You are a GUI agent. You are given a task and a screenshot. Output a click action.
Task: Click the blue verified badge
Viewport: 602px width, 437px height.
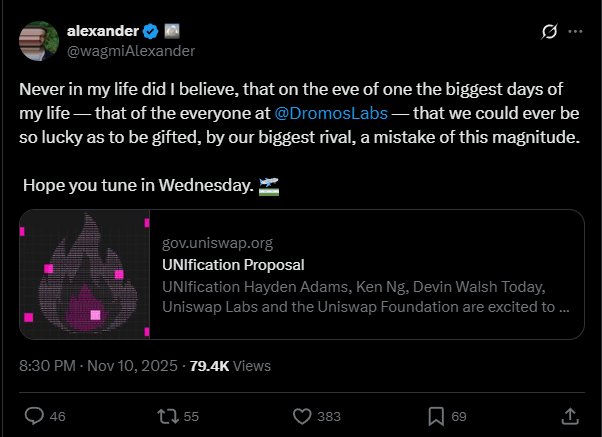(x=149, y=31)
